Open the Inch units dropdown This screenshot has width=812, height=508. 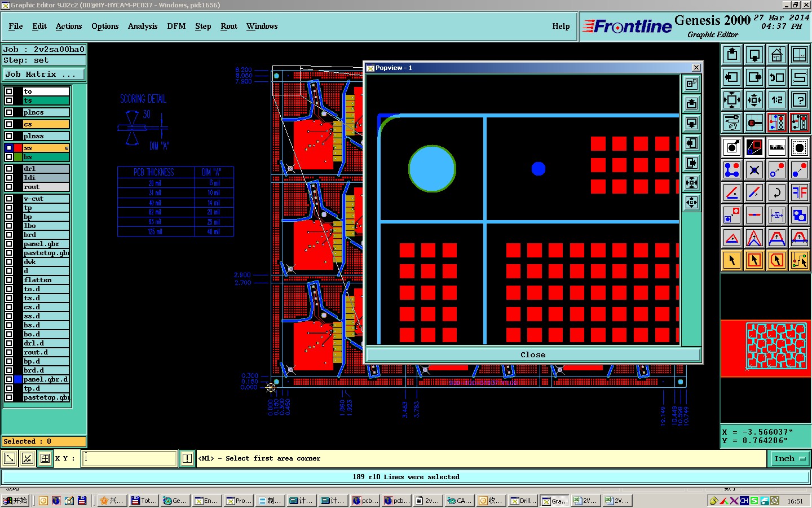(789, 459)
